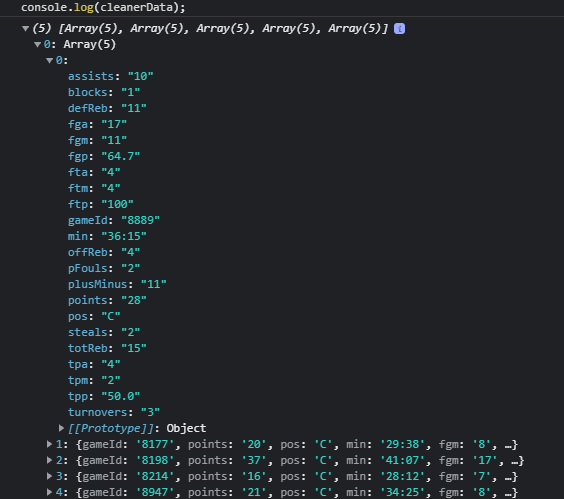
Task: Click the tpp: "50.0" property
Action: pyautogui.click(x=104, y=396)
